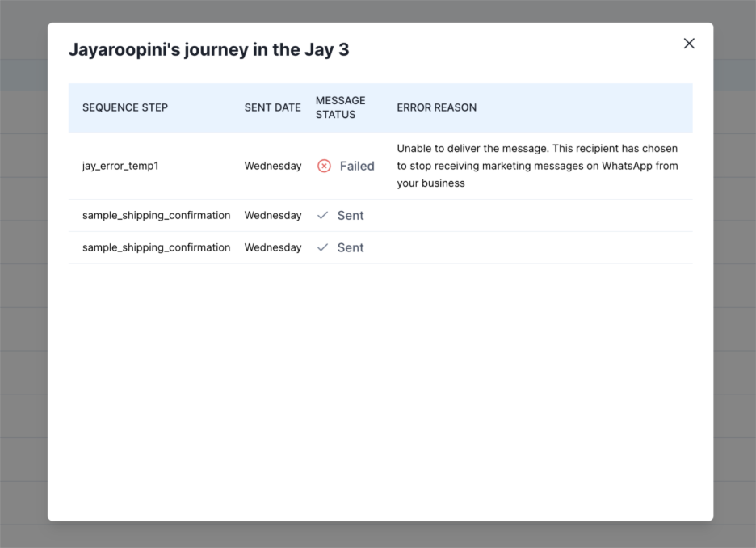Click Wednesday in the jay_error_temp1 row
Viewport: 756px width, 548px height.
pos(273,166)
